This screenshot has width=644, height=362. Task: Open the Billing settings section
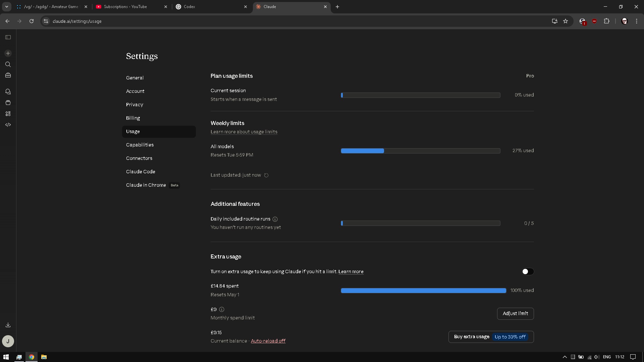pos(133,118)
